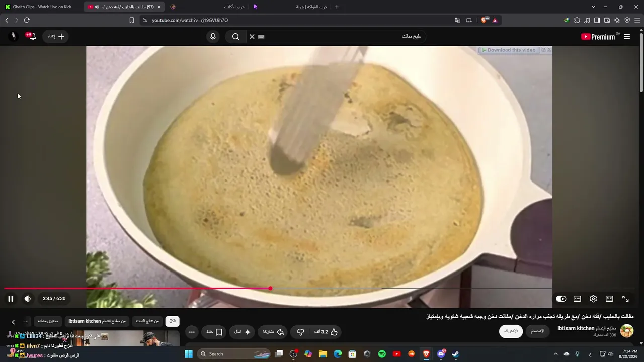Open the media control music note
Image resolution: width=644 pixels, height=362 pixels.
[587, 20]
